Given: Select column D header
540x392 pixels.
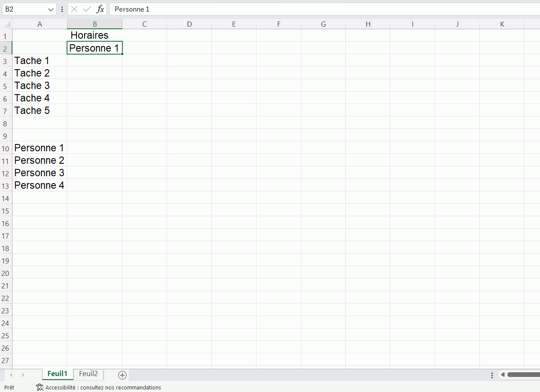Looking at the screenshot, I should click(189, 24).
